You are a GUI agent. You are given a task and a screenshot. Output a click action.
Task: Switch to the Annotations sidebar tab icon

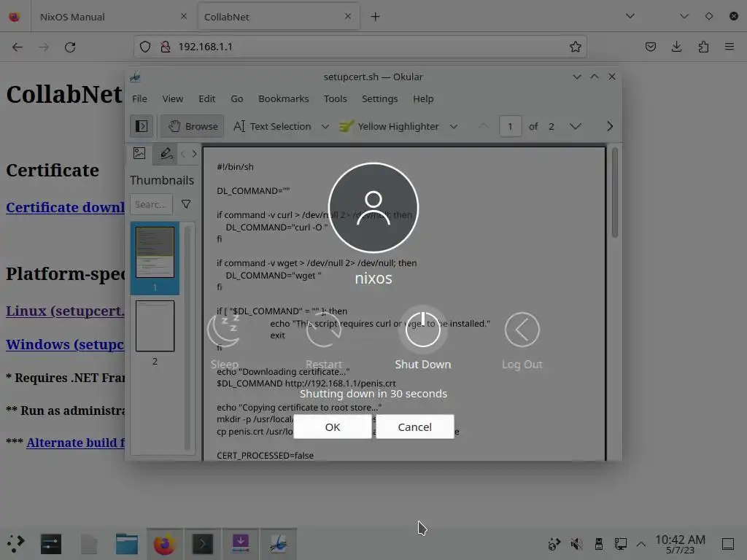[x=166, y=153]
